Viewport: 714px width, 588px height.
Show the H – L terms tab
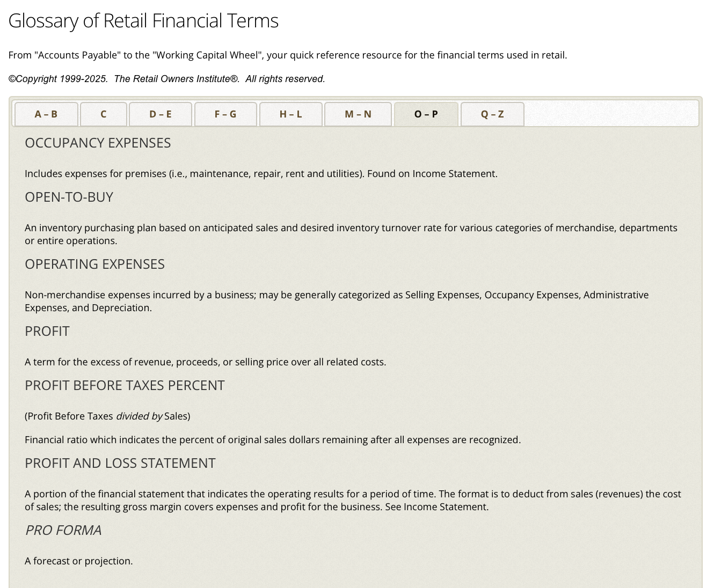point(291,114)
